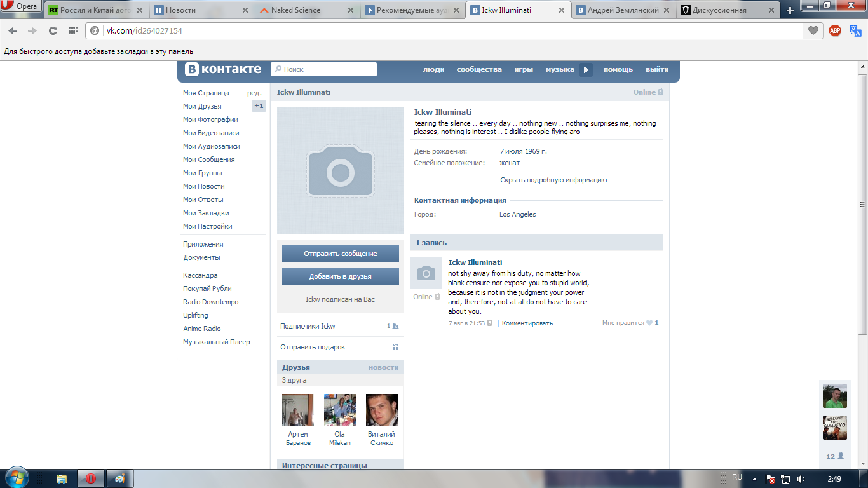Viewport: 868px width, 488px height.
Task: Show hidden system tray icons
Action: 754,479
